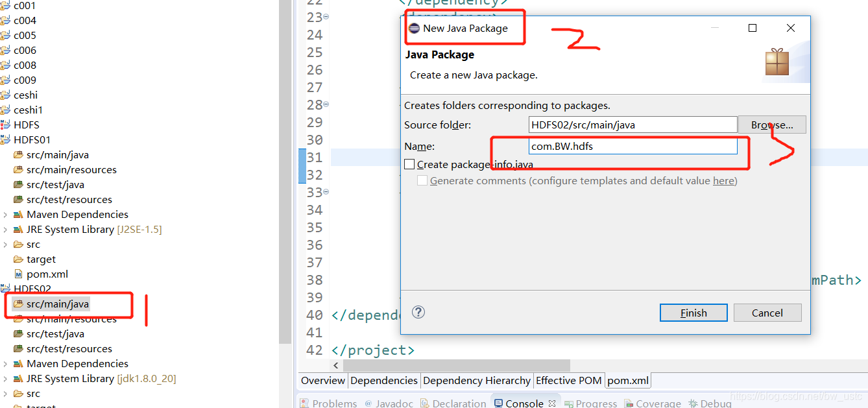Click the src/main/java package folder icon under HDFS02
Screen dimensions: 868x408
click(18, 304)
